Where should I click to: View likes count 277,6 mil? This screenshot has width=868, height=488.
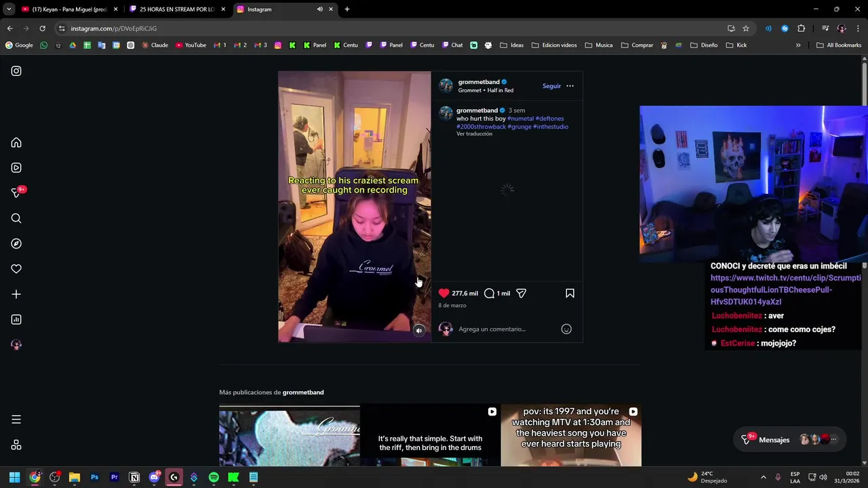[x=465, y=293]
